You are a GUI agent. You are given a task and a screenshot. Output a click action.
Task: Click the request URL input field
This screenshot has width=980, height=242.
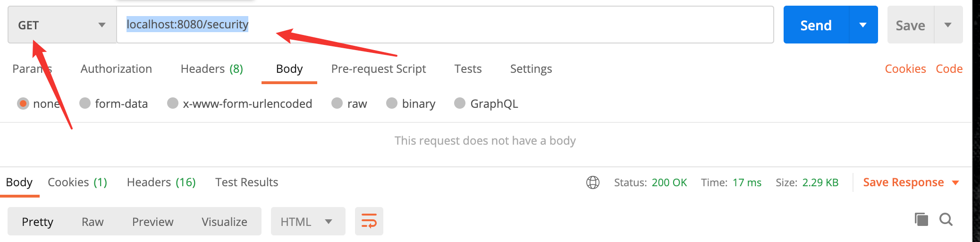(x=472, y=25)
